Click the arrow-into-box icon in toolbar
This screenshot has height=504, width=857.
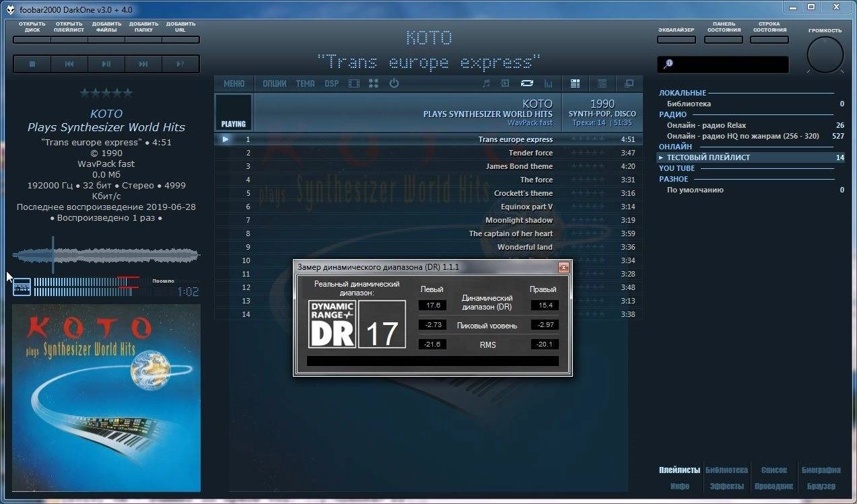click(x=505, y=83)
